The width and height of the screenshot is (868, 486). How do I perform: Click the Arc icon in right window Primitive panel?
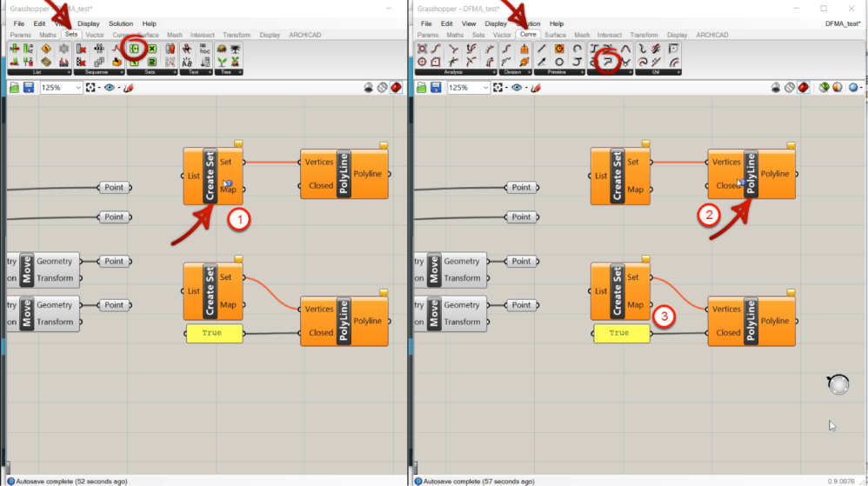click(x=577, y=49)
